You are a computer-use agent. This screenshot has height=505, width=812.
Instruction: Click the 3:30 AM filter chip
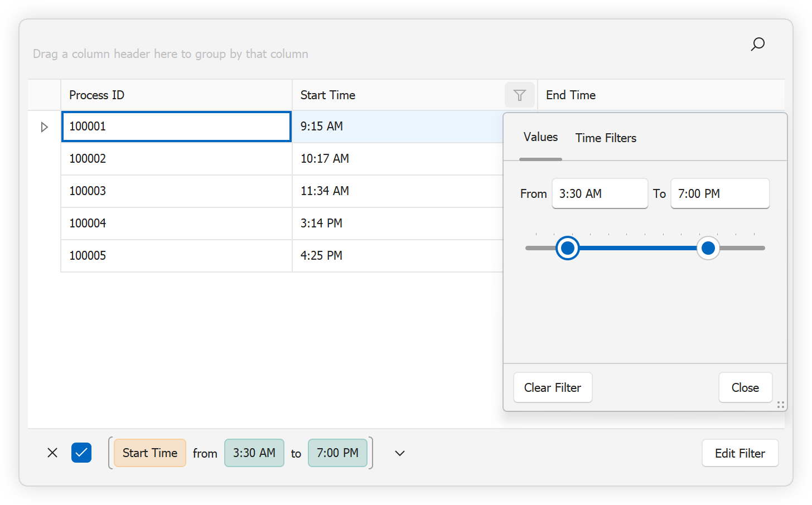point(254,453)
